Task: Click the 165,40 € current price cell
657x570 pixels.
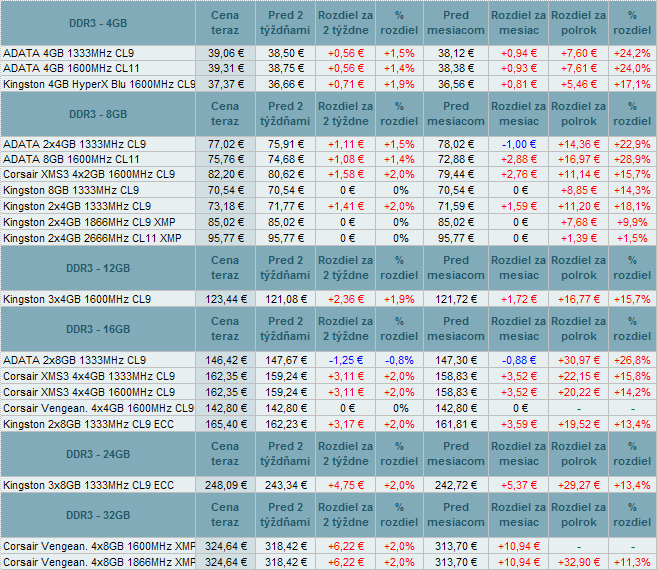Action: (225, 424)
